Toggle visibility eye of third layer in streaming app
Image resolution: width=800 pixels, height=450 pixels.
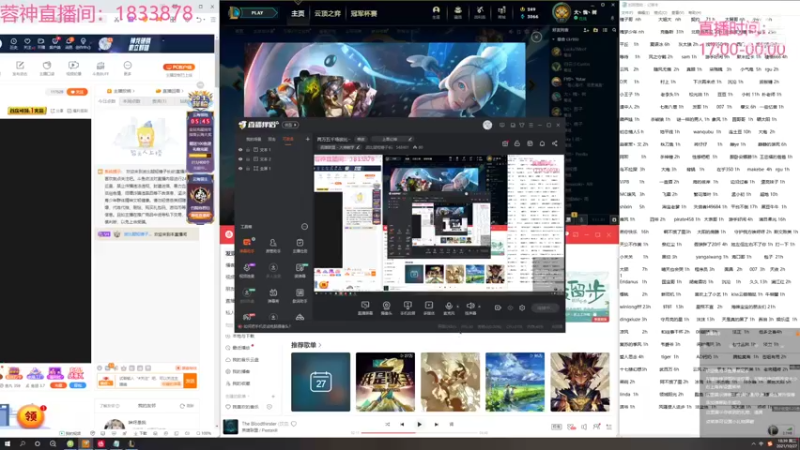coord(240,168)
